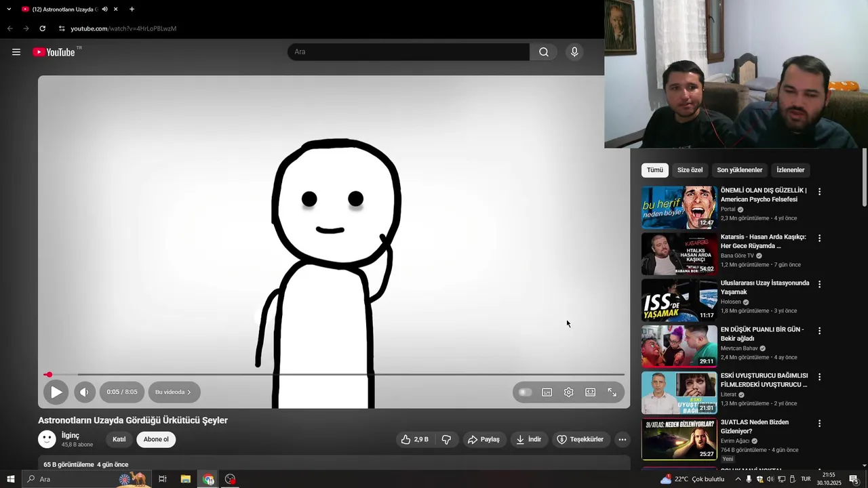Send thanks with Teşekkürler button
This screenshot has height=488, width=868.
tap(580, 439)
